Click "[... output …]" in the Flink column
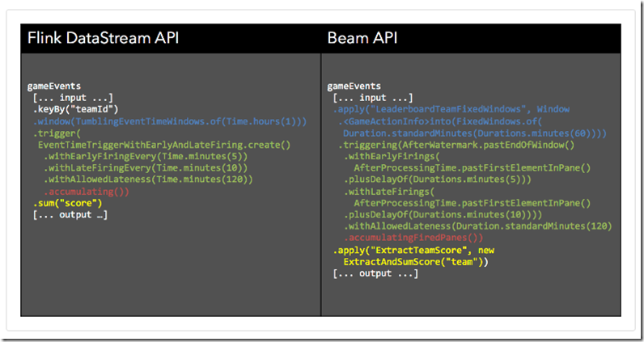Image resolution: width=644 pixels, height=342 pixels. click(70, 215)
